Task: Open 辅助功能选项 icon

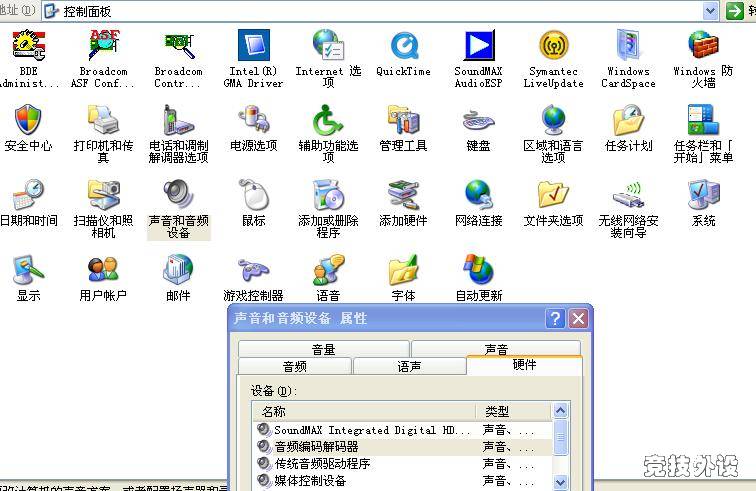Action: pyautogui.click(x=328, y=120)
